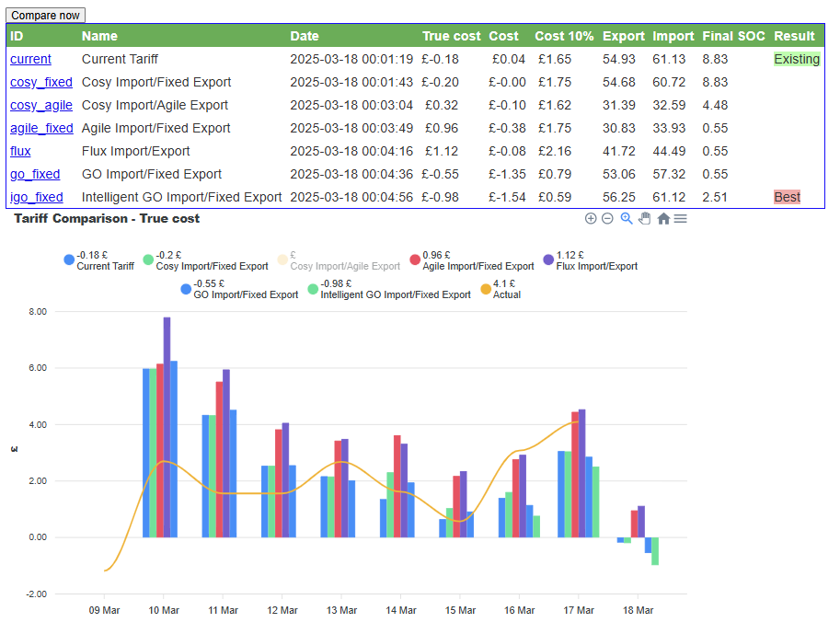The image size is (840, 634).
Task: Click the £-0.98 true cost cell
Action: pos(440,197)
